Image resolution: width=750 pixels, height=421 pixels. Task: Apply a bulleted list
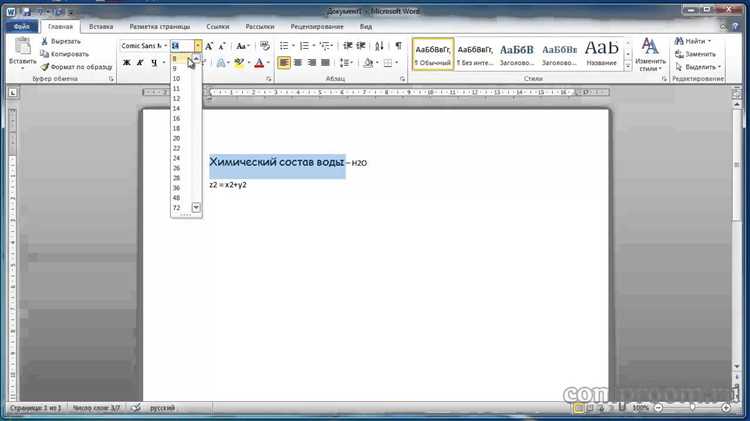[x=284, y=46]
